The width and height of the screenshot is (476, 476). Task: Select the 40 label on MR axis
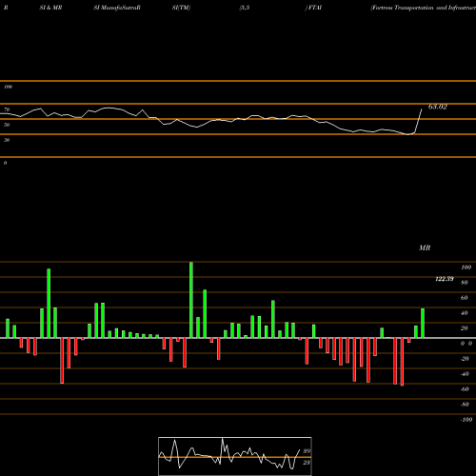coord(465,313)
